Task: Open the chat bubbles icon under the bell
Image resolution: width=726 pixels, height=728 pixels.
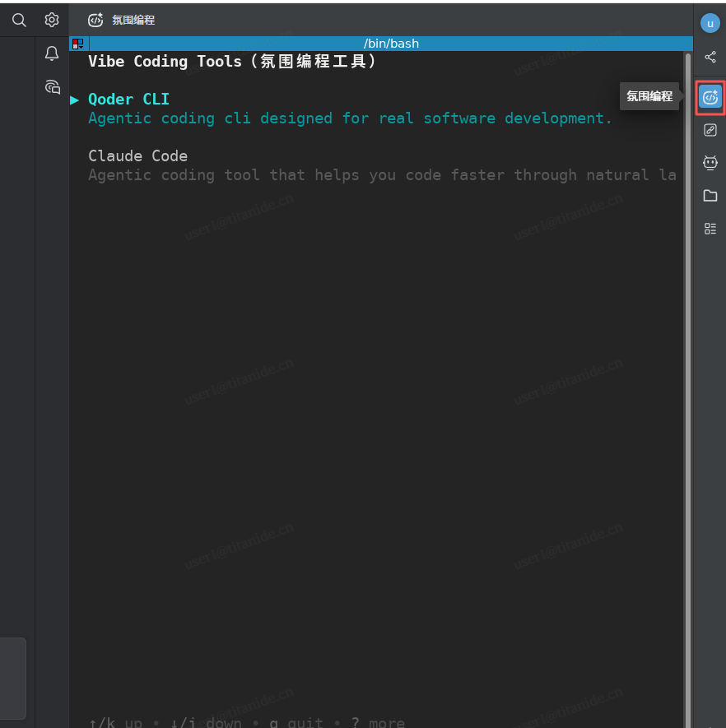Action: click(x=52, y=87)
